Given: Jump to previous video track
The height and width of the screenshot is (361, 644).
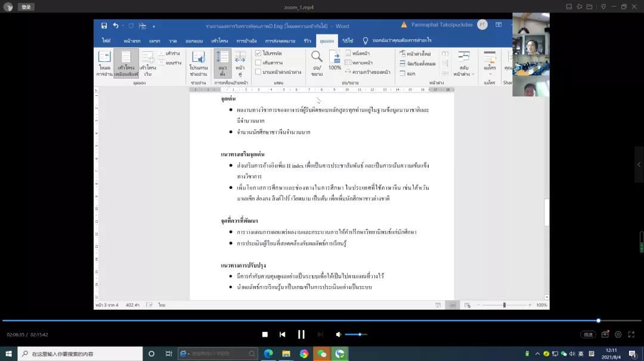Looking at the screenshot, I should (282, 334).
